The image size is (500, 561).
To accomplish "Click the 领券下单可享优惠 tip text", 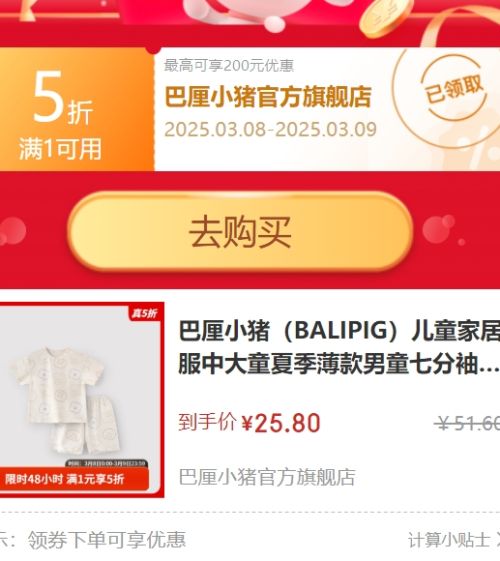I will tap(107, 540).
